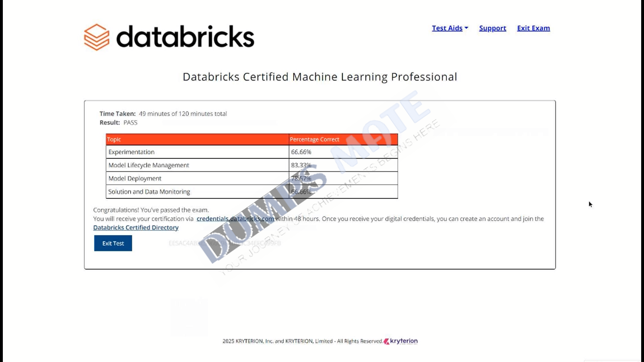Click the 83.33% score cell
This screenshot has width=644, height=362.
click(x=343, y=165)
